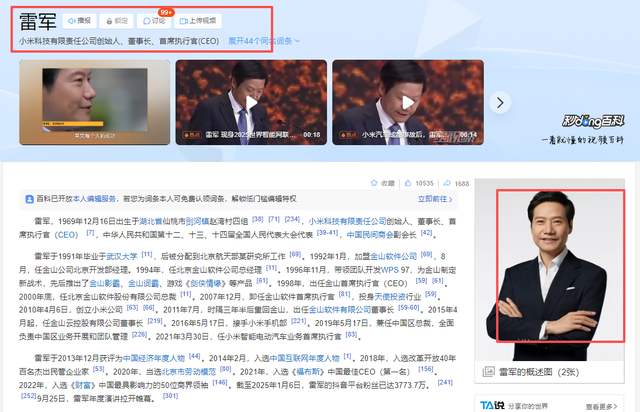
Task: Click the 播报 speaker button
Action: pos(80,21)
